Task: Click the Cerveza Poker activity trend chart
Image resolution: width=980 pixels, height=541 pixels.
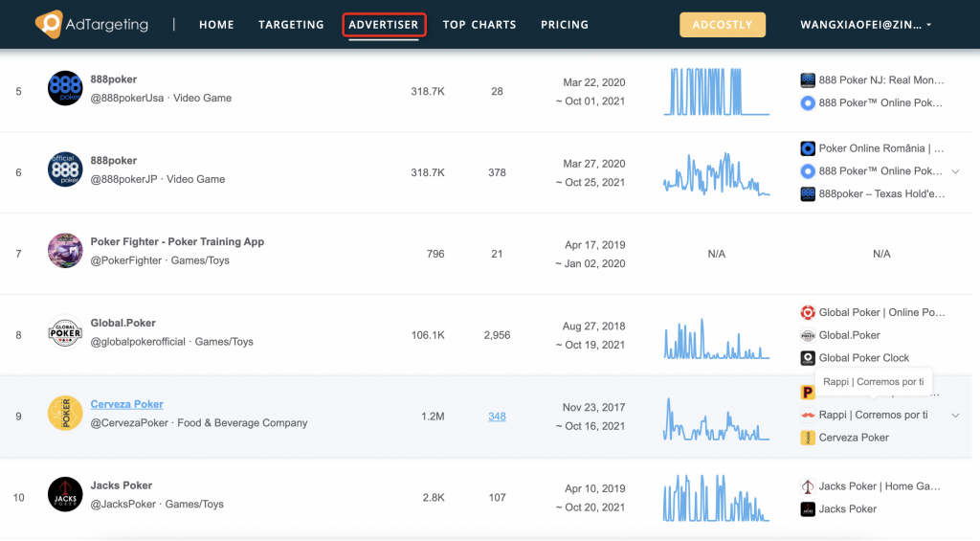Action: tap(716, 419)
